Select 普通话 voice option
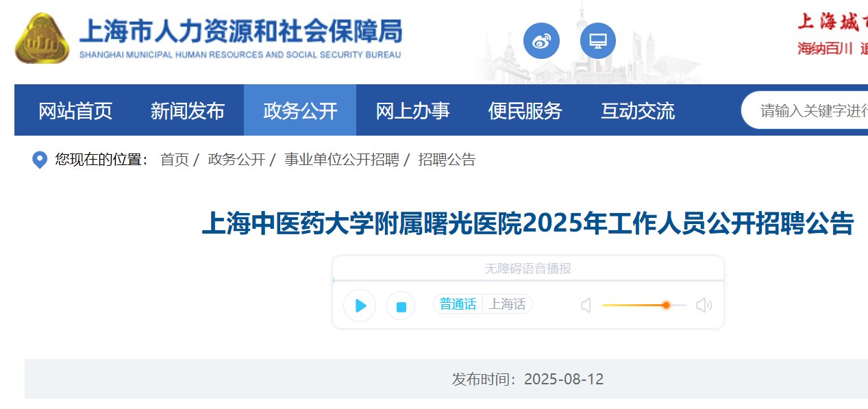 click(458, 304)
